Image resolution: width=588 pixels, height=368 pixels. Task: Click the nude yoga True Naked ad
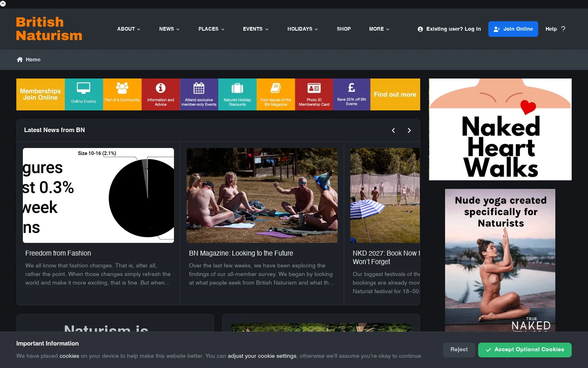(x=500, y=260)
